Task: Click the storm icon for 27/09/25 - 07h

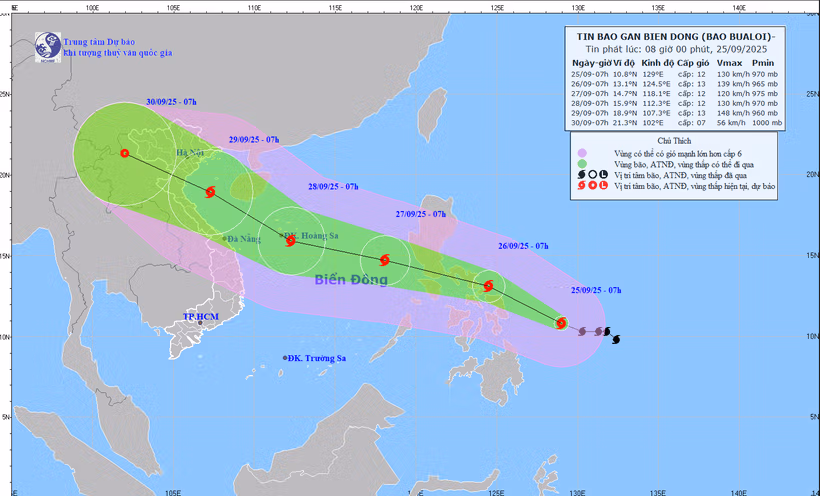Action: 384,260
